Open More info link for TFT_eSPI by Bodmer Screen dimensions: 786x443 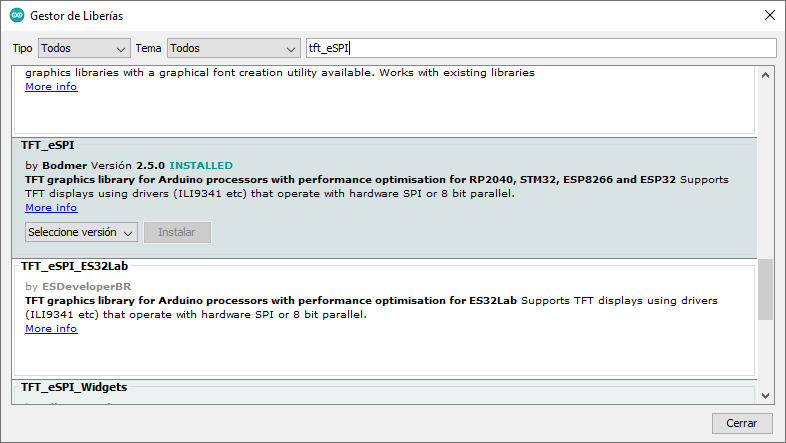coord(51,207)
